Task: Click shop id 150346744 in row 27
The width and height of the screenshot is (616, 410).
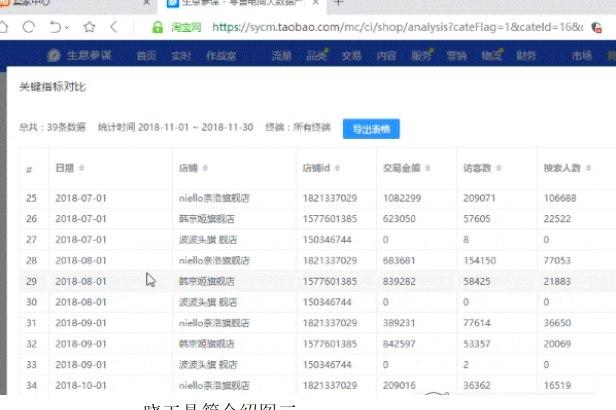Action: click(x=327, y=240)
